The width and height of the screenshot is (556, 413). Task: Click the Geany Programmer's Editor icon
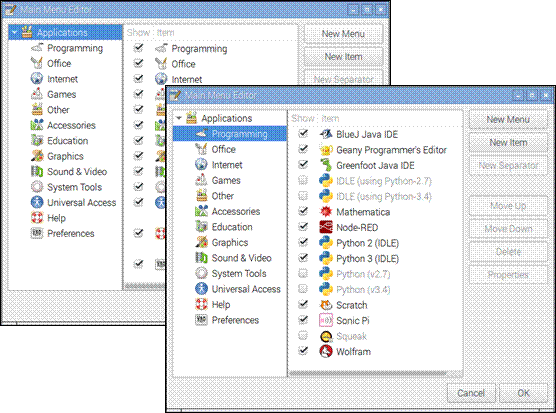(x=326, y=150)
